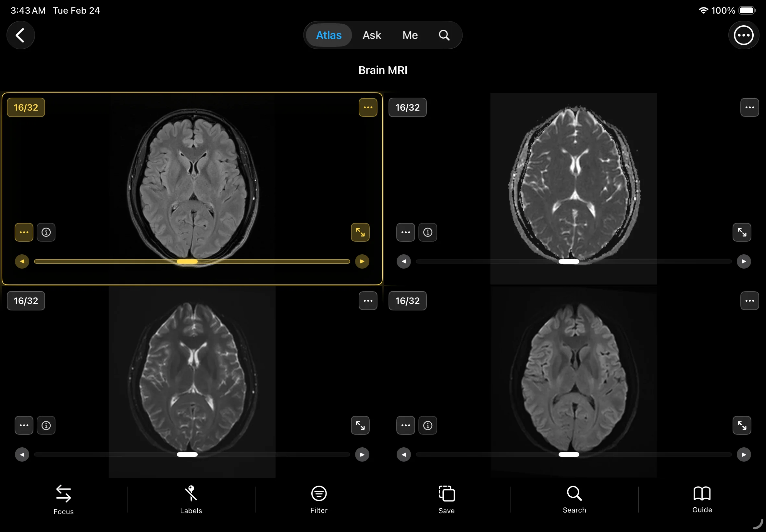Image resolution: width=766 pixels, height=532 pixels.
Task: Click the 16/32 slice counter of the top-right panel
Action: point(407,107)
